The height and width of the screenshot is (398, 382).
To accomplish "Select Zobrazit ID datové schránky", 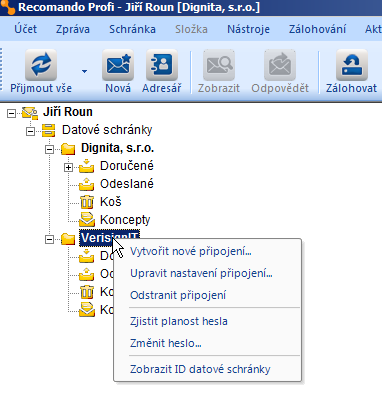I will (x=200, y=369).
